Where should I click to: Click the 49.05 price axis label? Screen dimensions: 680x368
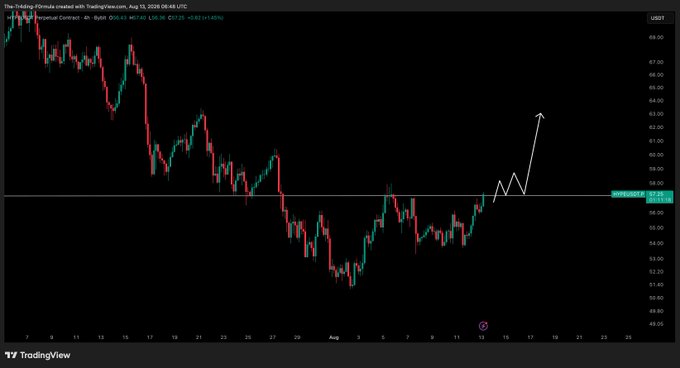(x=657, y=324)
